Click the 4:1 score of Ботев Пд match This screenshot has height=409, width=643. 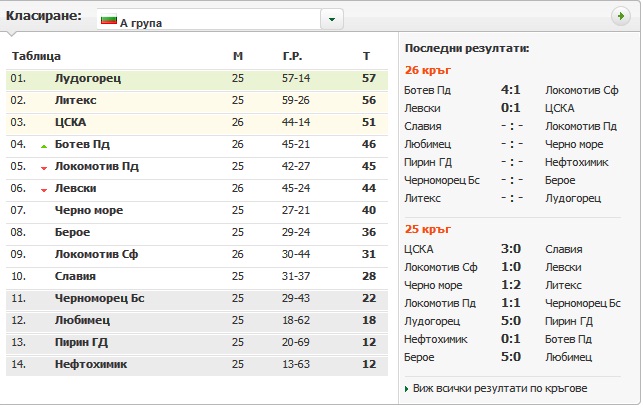pos(511,89)
